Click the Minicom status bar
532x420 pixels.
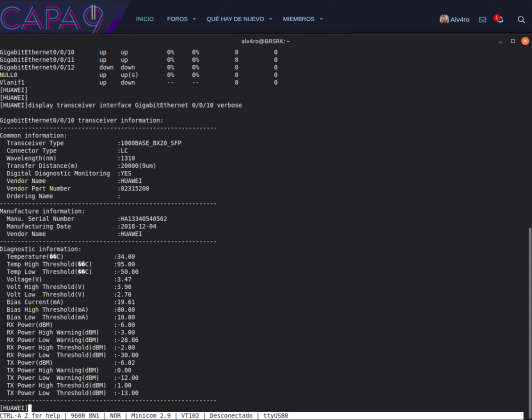(261, 416)
